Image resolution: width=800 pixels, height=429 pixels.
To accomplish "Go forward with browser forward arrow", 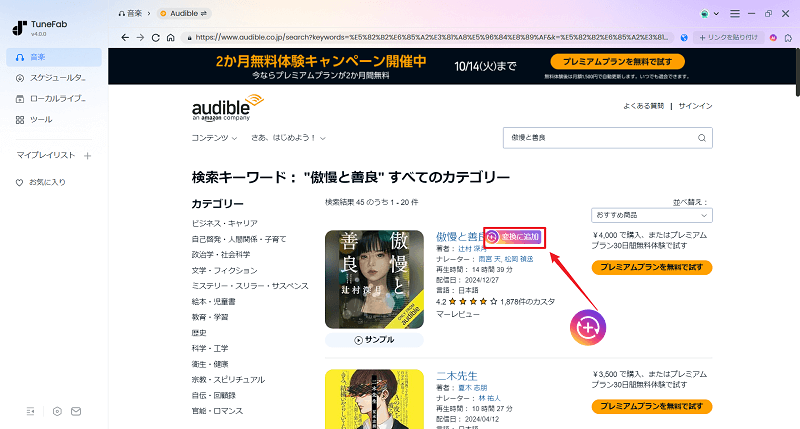I will (140, 38).
